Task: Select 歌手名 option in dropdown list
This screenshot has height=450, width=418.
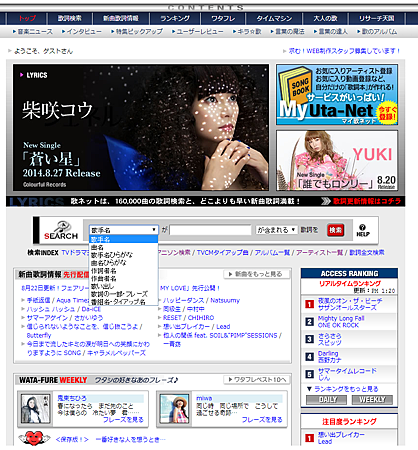Action: pos(123,239)
